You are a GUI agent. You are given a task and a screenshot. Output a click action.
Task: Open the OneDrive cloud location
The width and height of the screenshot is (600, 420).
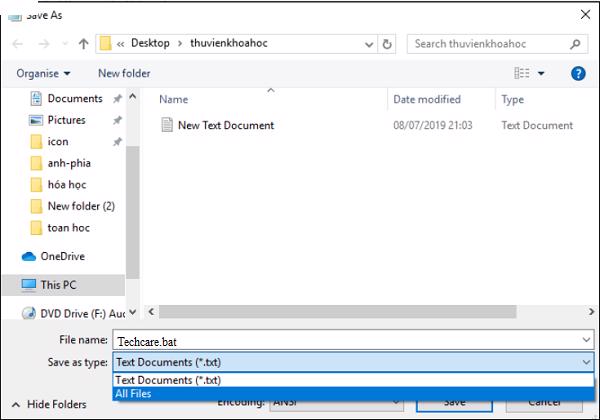[x=62, y=256]
